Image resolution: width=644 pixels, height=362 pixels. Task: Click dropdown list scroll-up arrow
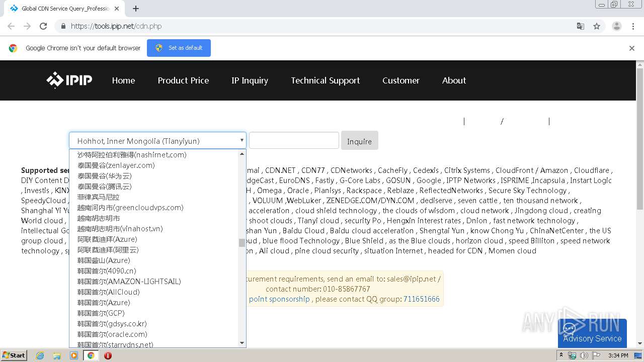(x=242, y=154)
